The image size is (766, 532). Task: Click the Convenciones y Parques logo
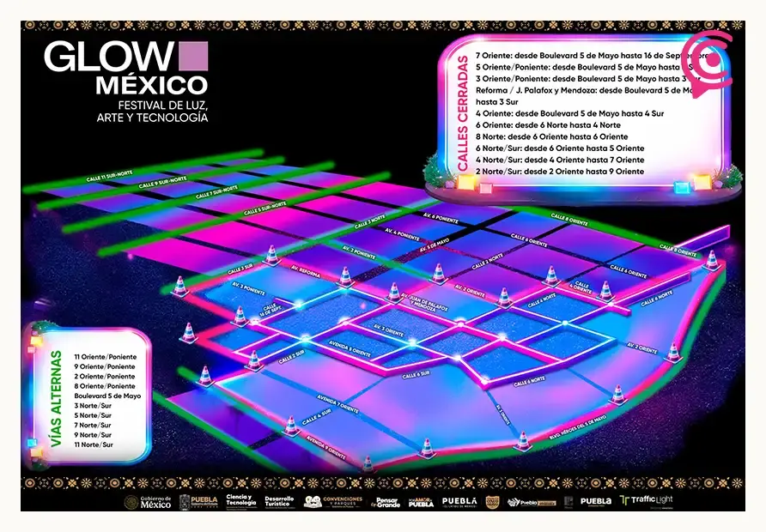(334, 502)
